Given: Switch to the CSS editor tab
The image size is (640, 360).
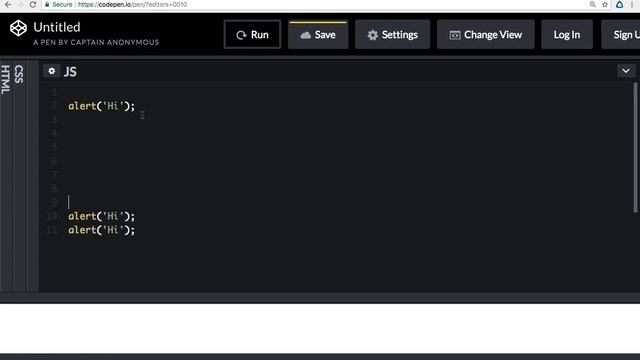Looking at the screenshot, I should pos(19,74).
